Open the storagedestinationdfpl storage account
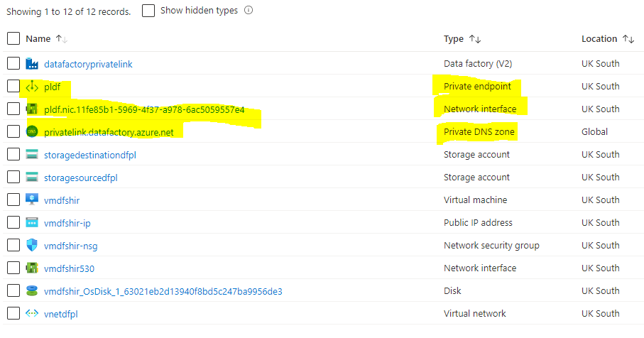Image resolution: width=644 pixels, height=338 pixels. [x=90, y=156]
